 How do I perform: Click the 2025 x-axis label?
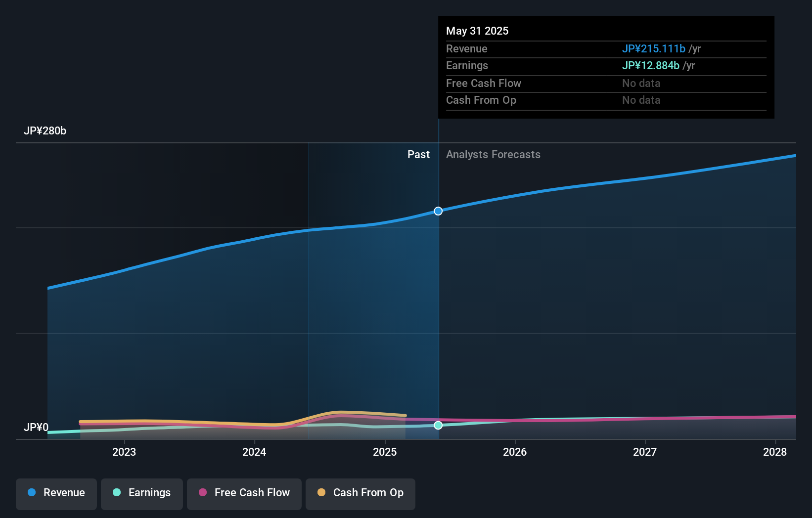(x=385, y=452)
